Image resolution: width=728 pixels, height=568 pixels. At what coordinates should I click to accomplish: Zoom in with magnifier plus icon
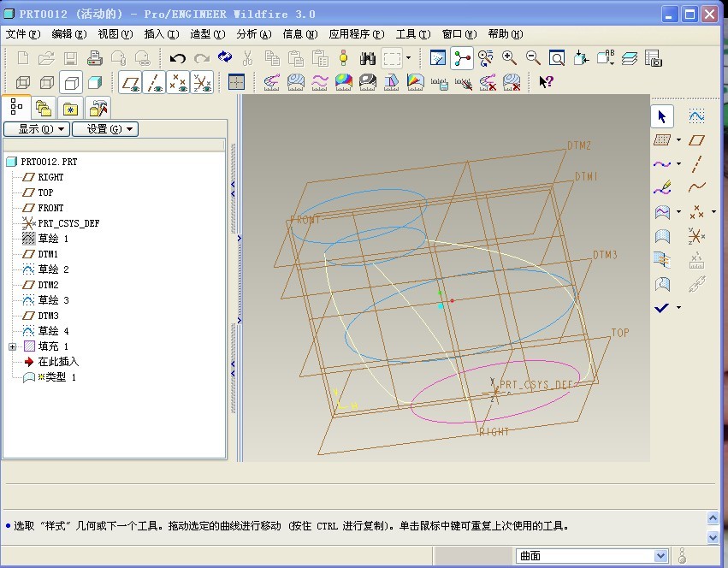[509, 58]
